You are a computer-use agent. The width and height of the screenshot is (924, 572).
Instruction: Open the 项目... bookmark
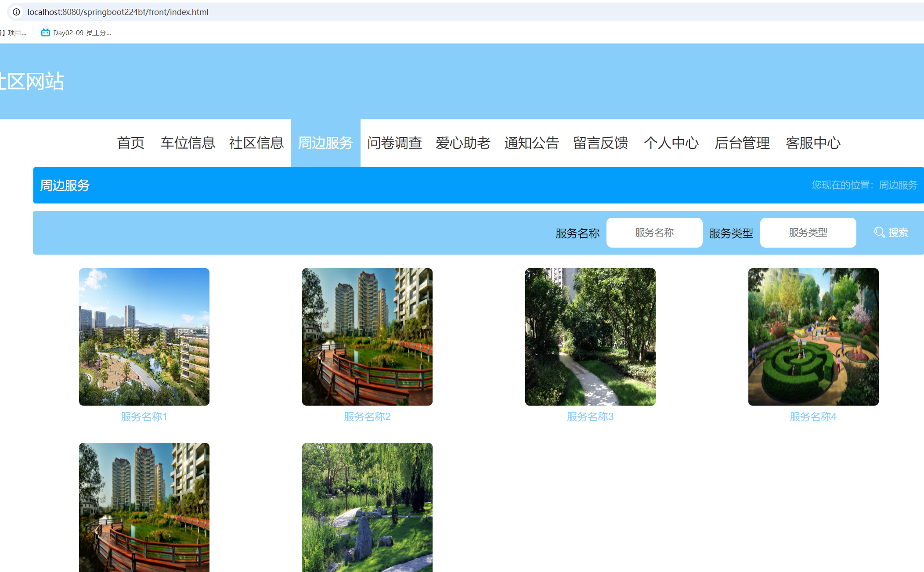pyautogui.click(x=14, y=32)
